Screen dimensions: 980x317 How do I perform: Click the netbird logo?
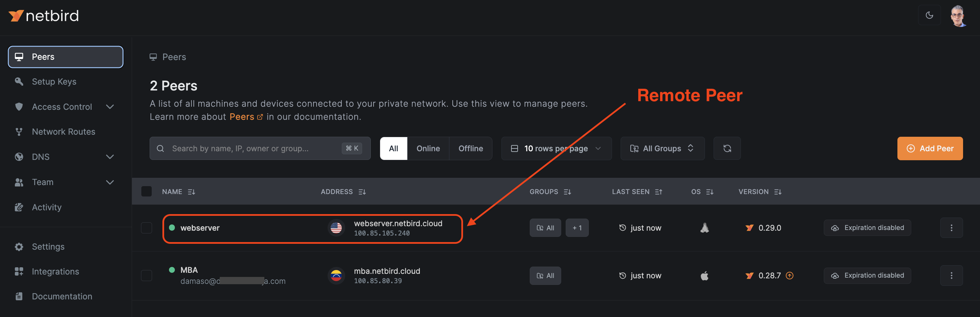(44, 15)
